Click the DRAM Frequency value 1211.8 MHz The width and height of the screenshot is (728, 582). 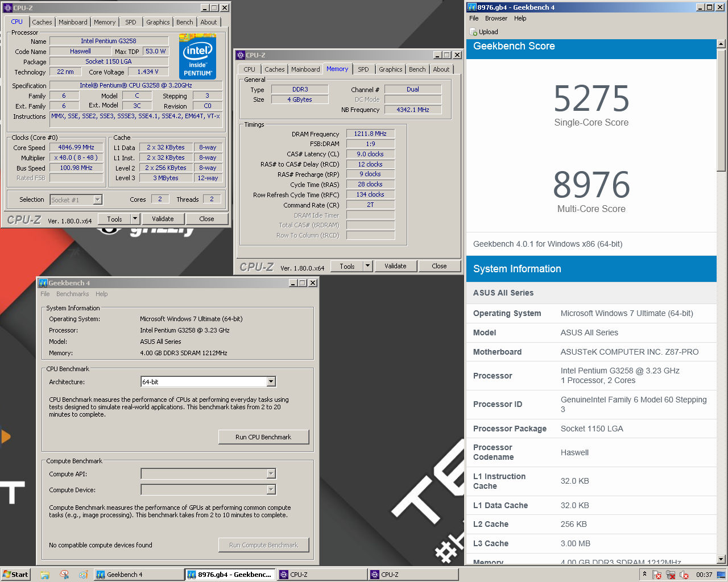pyautogui.click(x=370, y=134)
